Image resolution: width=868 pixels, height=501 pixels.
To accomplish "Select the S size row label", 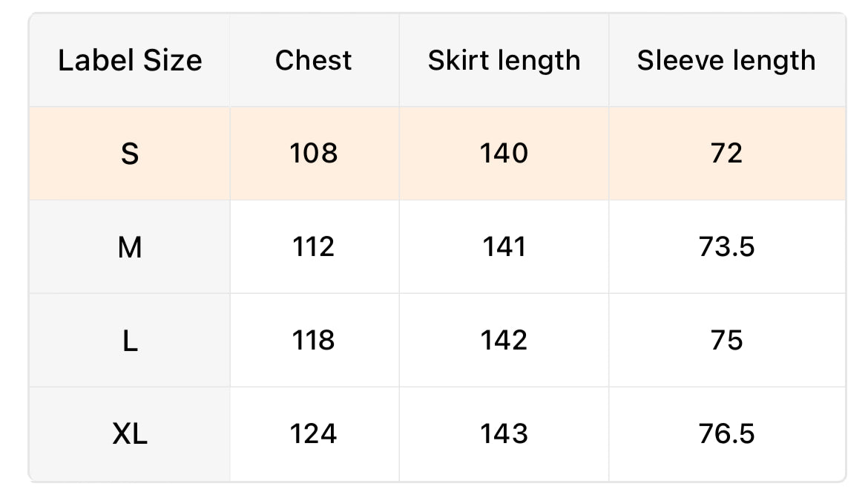I will coord(130,154).
